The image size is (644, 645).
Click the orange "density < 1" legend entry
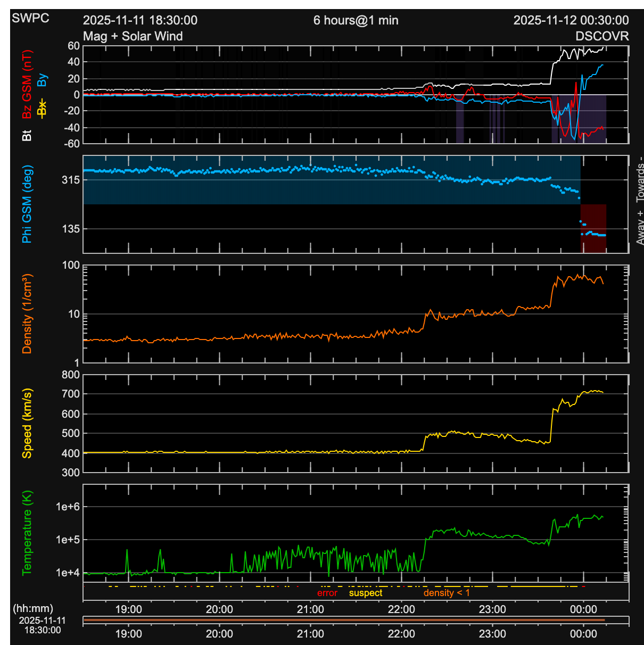tap(447, 593)
